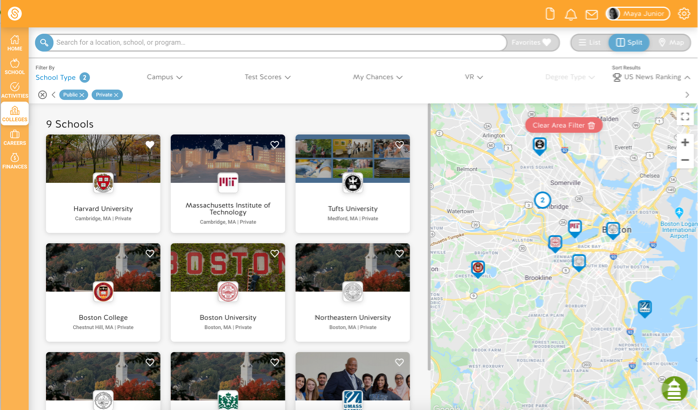Click the MIT logo badge on its card
The width and height of the screenshot is (698, 410).
click(228, 183)
